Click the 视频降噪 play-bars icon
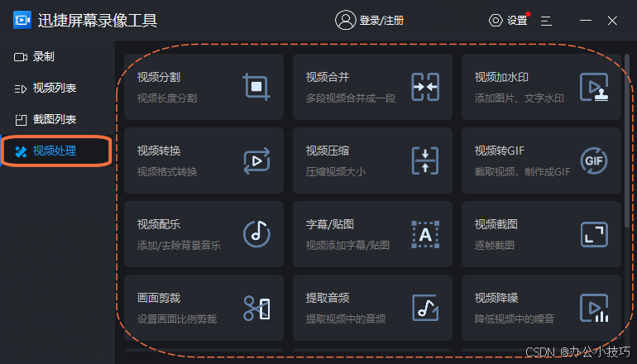637x364 pixels. tap(594, 308)
